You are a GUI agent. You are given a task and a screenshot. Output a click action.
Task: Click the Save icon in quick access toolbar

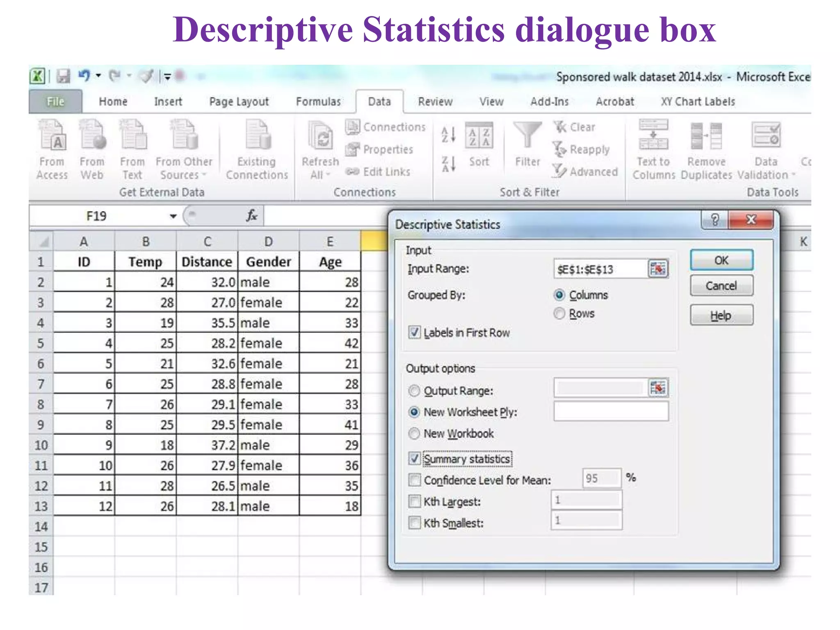click(63, 76)
